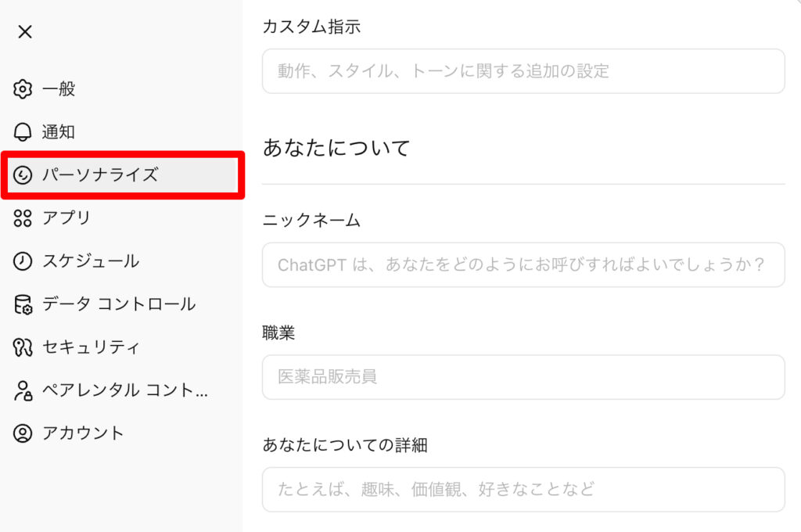Click the ペアレンタル コントロール person-lock icon
801x532 pixels.
click(23, 390)
